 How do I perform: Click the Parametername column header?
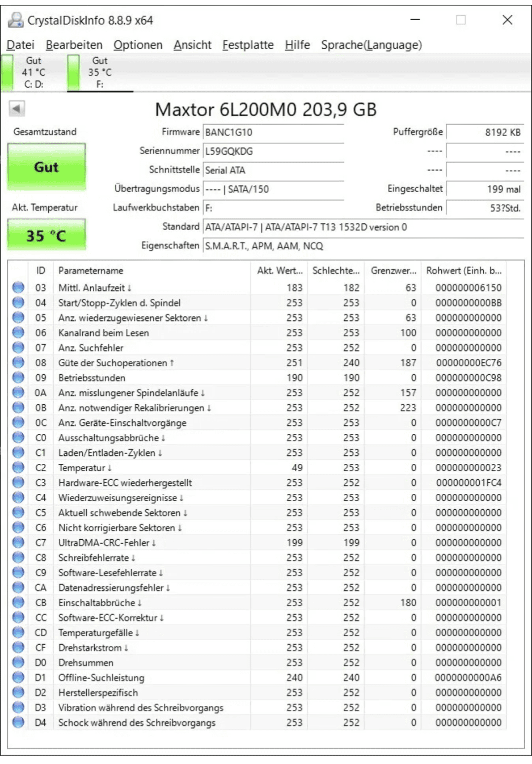152,270
